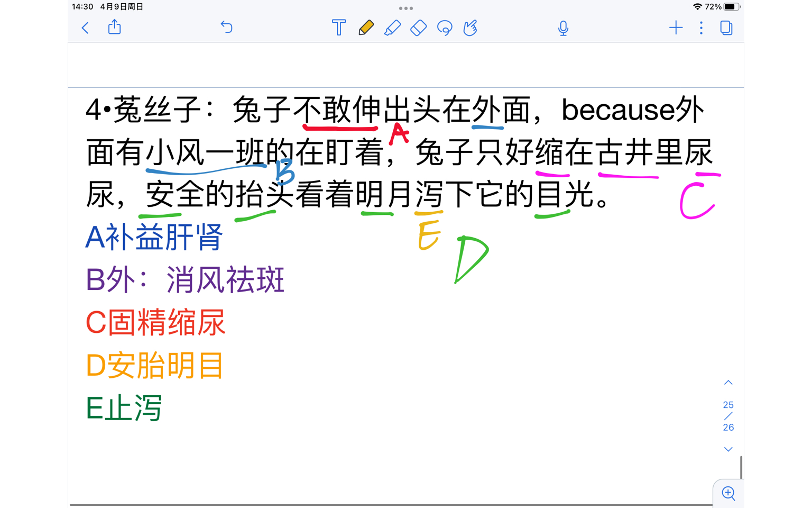Open the page overview with the pages icon
The height and width of the screenshot is (508, 812).
coord(726,28)
